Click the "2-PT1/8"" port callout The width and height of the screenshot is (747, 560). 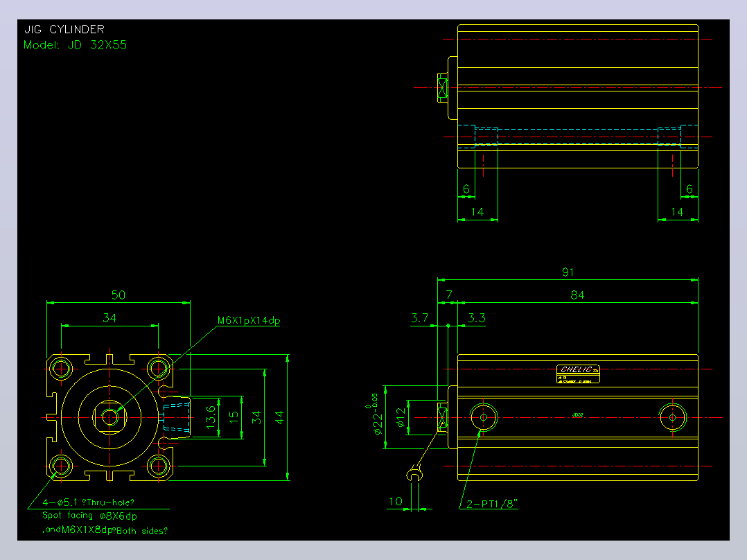pos(492,504)
